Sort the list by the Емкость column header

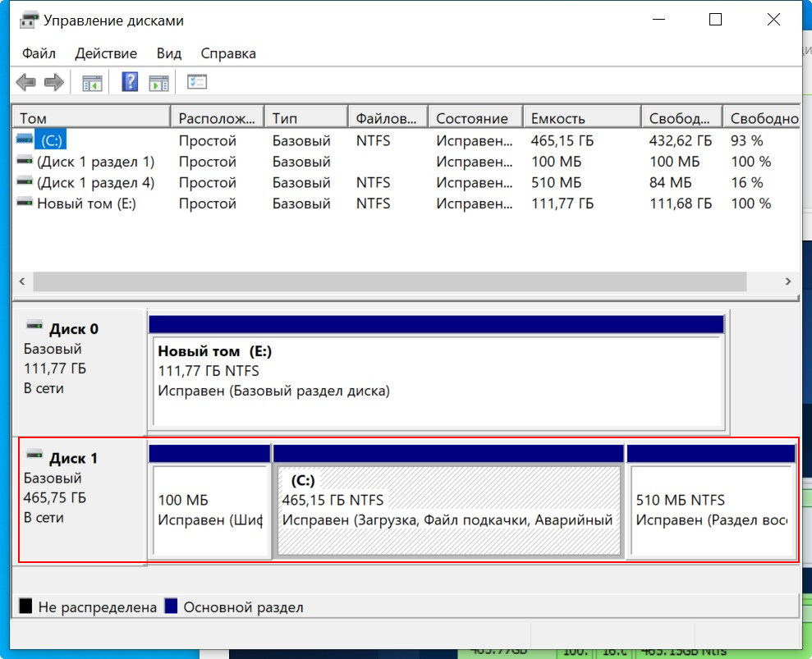(x=558, y=118)
